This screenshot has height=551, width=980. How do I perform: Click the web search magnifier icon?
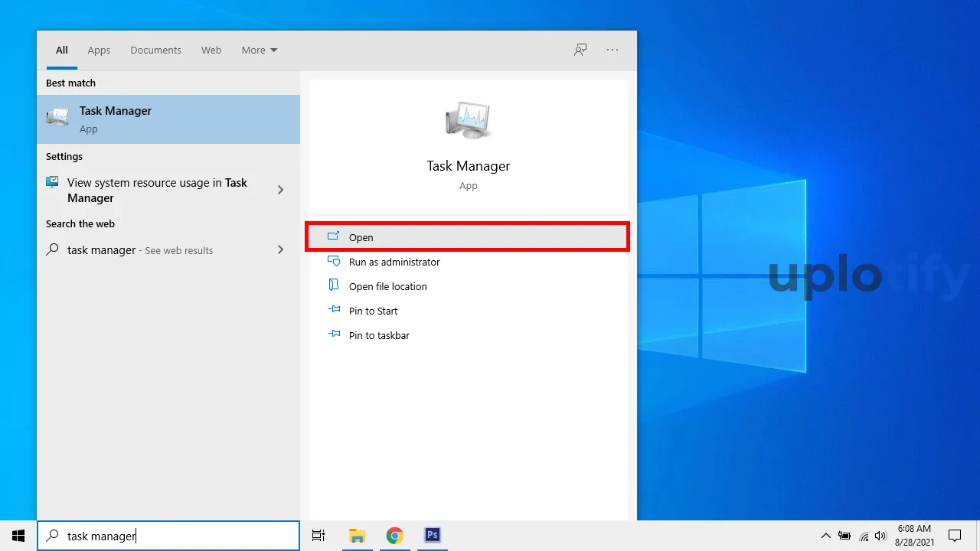pyautogui.click(x=52, y=249)
